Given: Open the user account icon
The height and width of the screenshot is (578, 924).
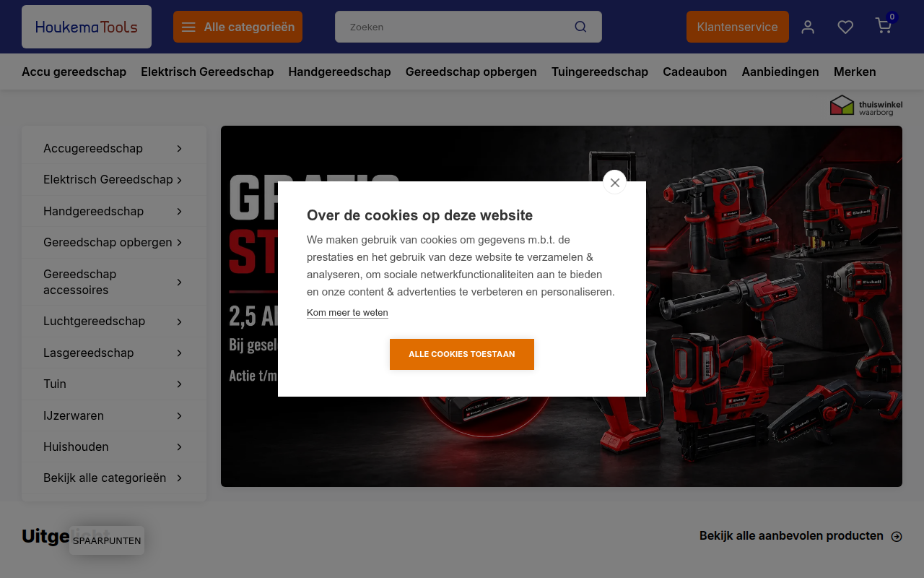Looking at the screenshot, I should tap(808, 27).
